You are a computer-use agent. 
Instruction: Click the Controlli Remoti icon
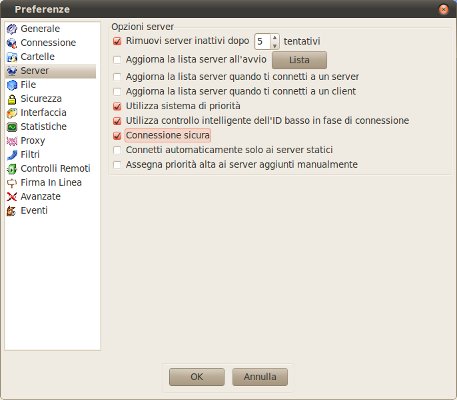[12, 169]
